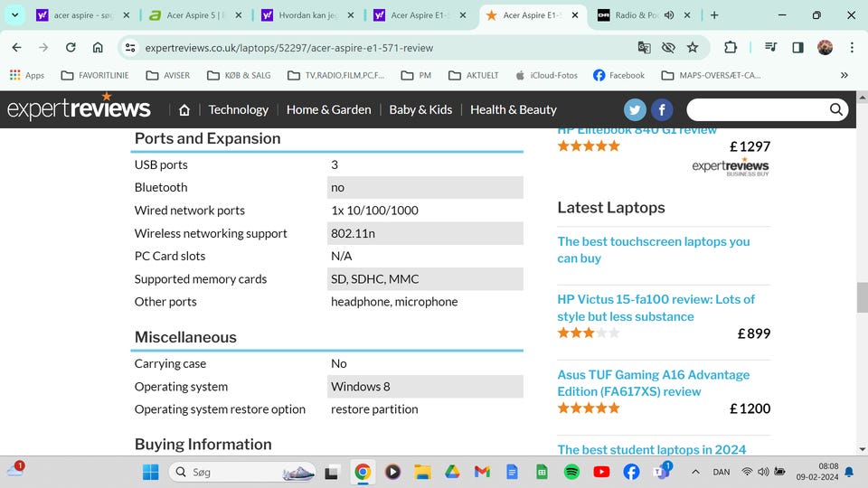Open FAVORITLINIE bookmarks folder
Screen dimensions: 868x488
[x=95, y=75]
